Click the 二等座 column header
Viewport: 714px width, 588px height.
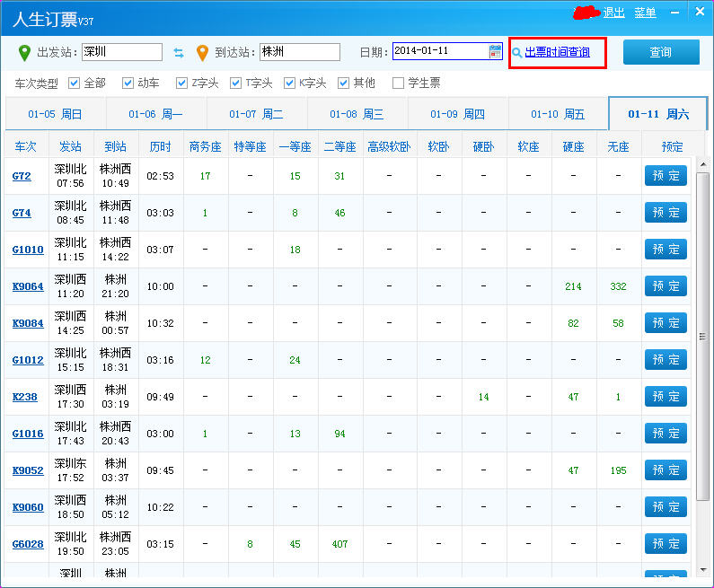tap(339, 146)
